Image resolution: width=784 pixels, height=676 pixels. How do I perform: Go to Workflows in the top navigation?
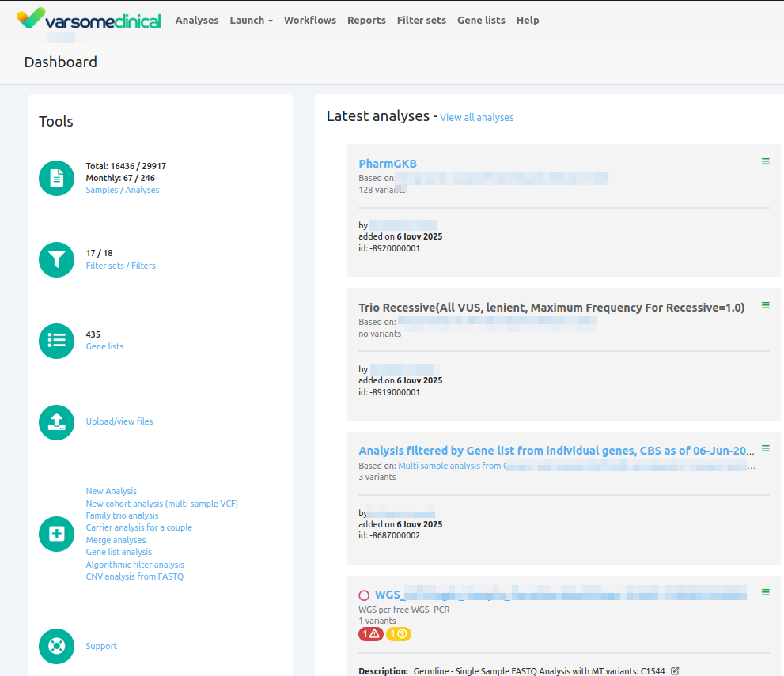coord(309,21)
